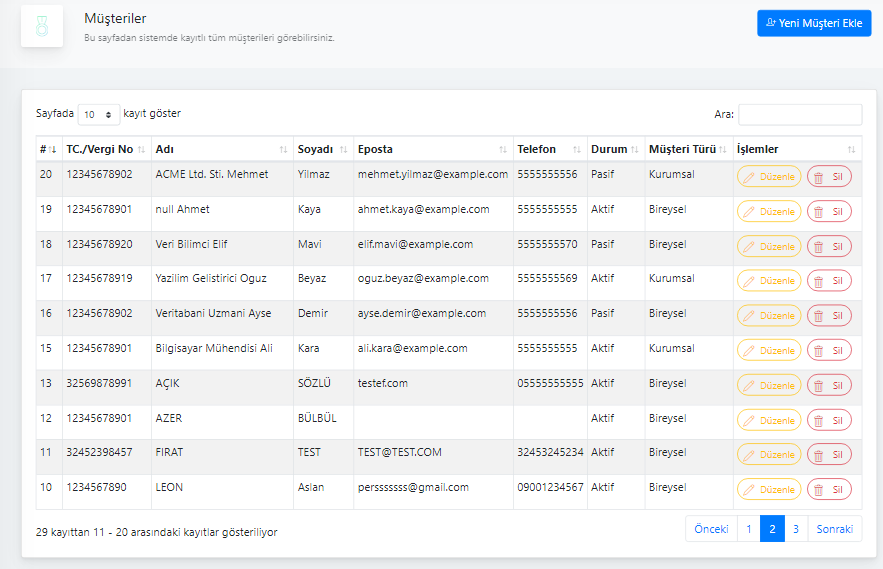Image resolution: width=883 pixels, height=569 pixels.
Task: Sort table by Adı column
Action: pyautogui.click(x=222, y=149)
